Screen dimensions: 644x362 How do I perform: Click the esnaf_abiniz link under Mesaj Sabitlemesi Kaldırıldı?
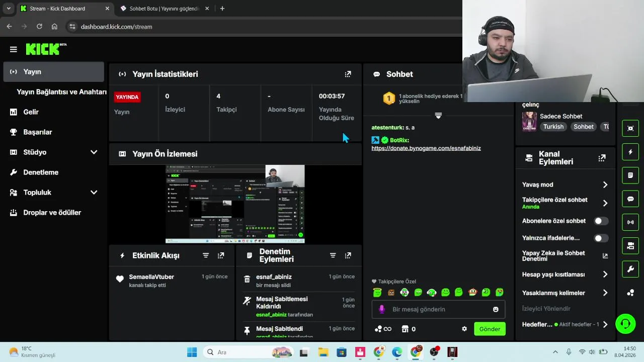(x=271, y=315)
